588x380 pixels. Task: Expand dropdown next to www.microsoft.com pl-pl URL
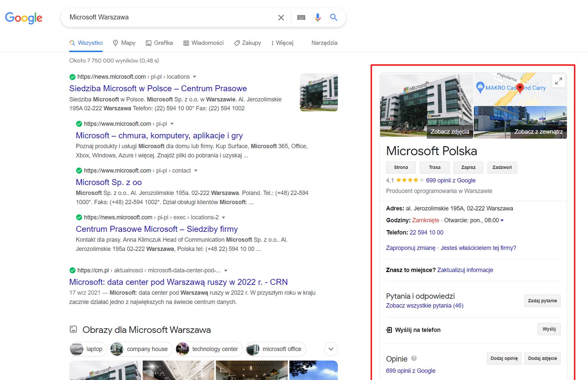pos(172,124)
